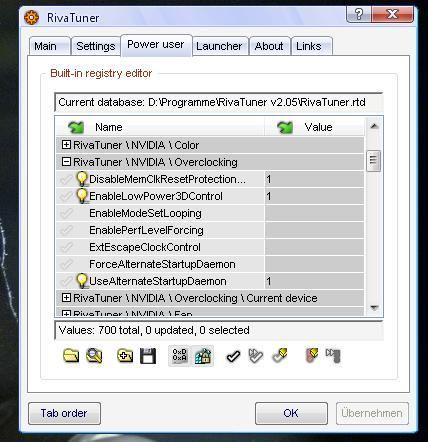Switch to the Main tab

[50, 46]
